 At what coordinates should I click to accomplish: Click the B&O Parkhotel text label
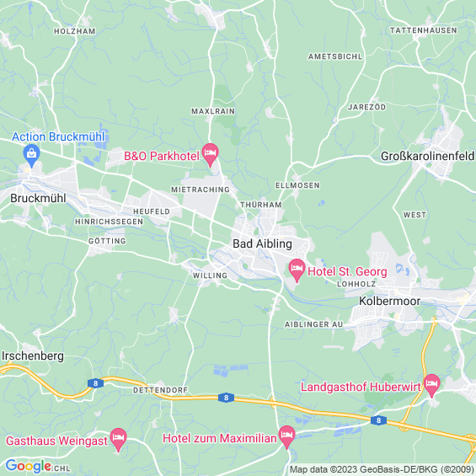[162, 156]
